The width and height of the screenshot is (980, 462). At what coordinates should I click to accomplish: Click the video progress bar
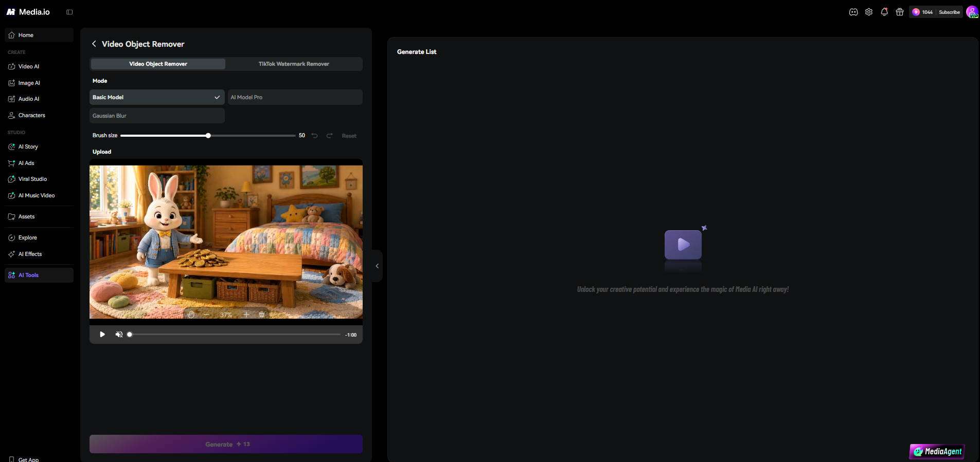pyautogui.click(x=235, y=335)
